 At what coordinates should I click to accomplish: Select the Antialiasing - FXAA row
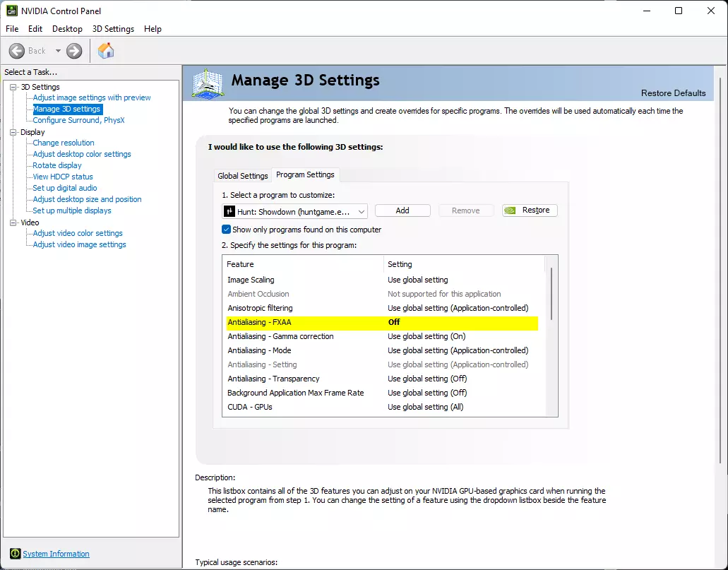pyautogui.click(x=381, y=322)
